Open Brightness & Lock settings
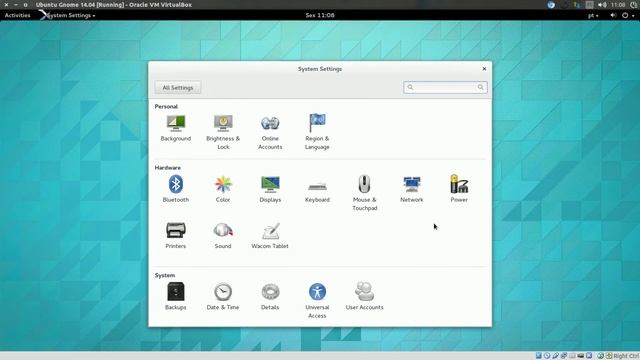Viewport: 640px width, 360px height. (x=223, y=132)
